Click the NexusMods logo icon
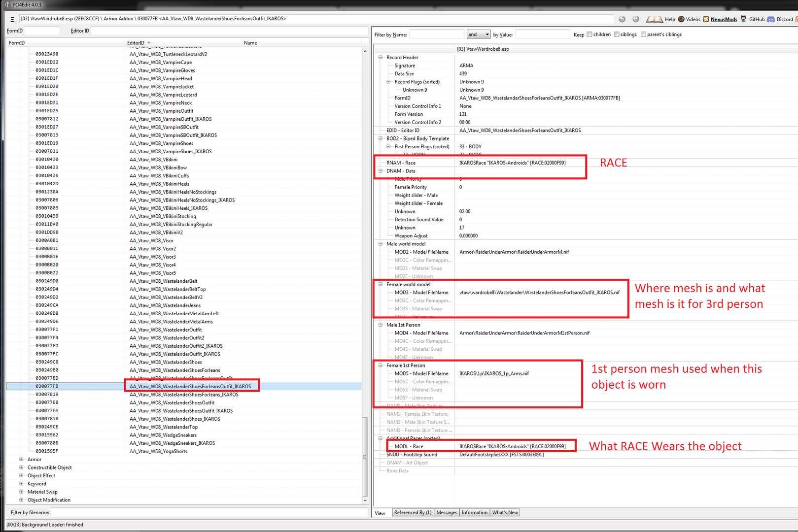 (x=706, y=19)
